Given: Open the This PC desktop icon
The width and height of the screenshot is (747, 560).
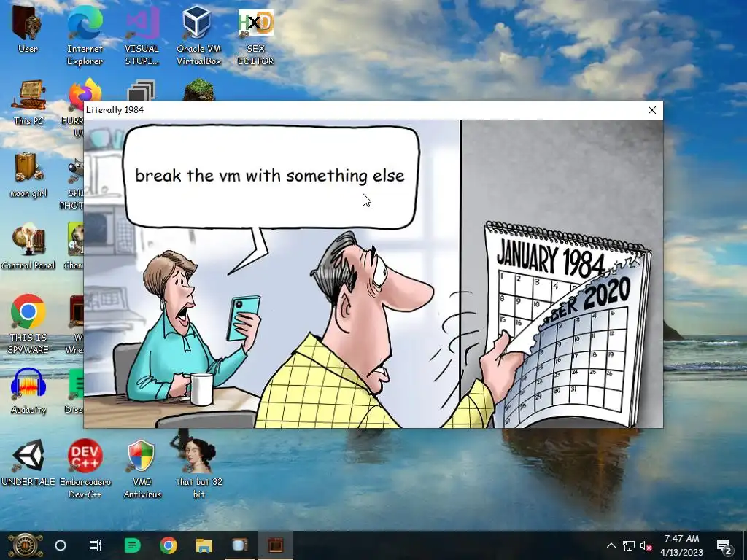Looking at the screenshot, I should [28, 103].
